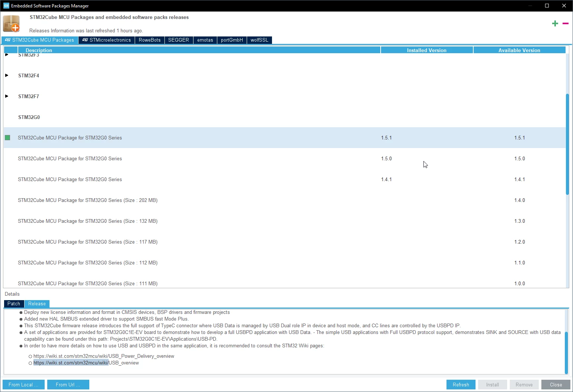Switch to the STMicroelectronics tab

107,40
